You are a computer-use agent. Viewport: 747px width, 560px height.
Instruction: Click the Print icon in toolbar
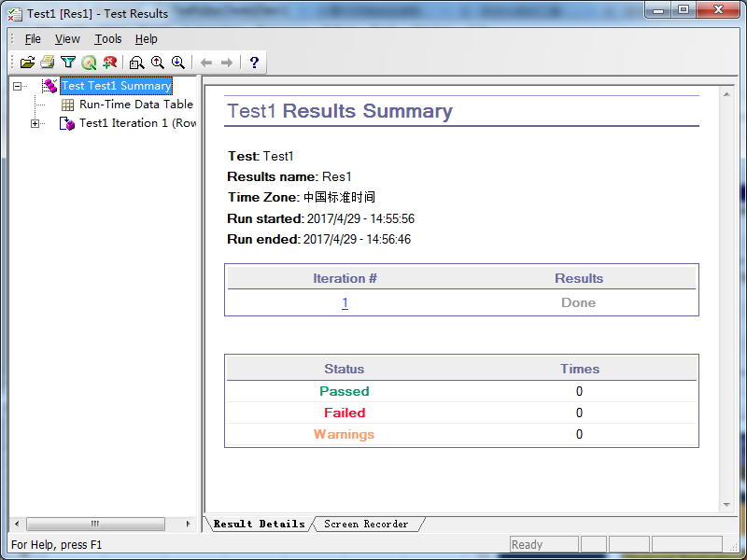click(48, 63)
